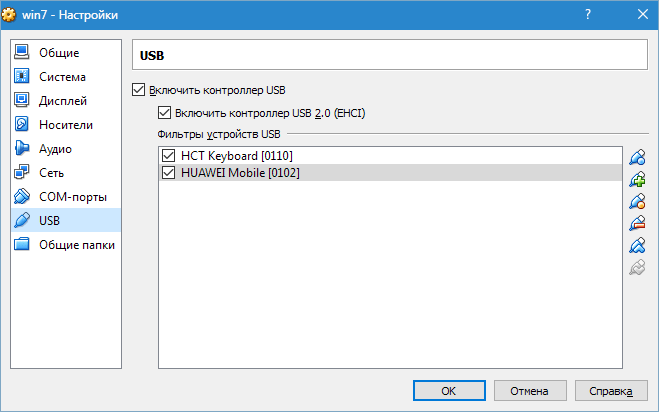659x412 pixels.
Task: Open the Сеть settings icon
Action: [21, 172]
